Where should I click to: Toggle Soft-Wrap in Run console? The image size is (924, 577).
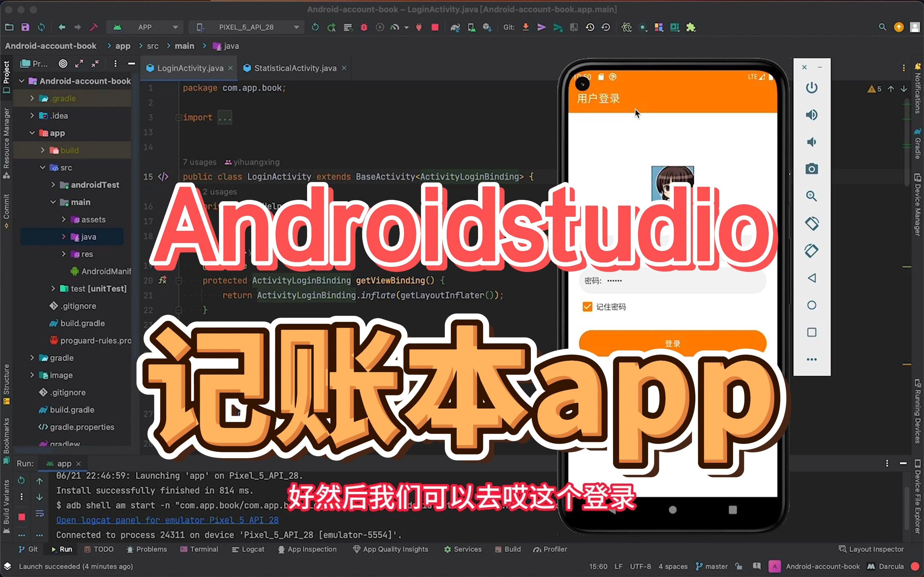click(40, 514)
